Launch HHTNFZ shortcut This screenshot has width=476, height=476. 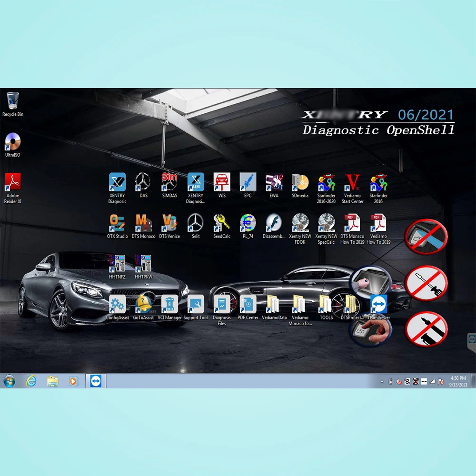click(x=117, y=267)
